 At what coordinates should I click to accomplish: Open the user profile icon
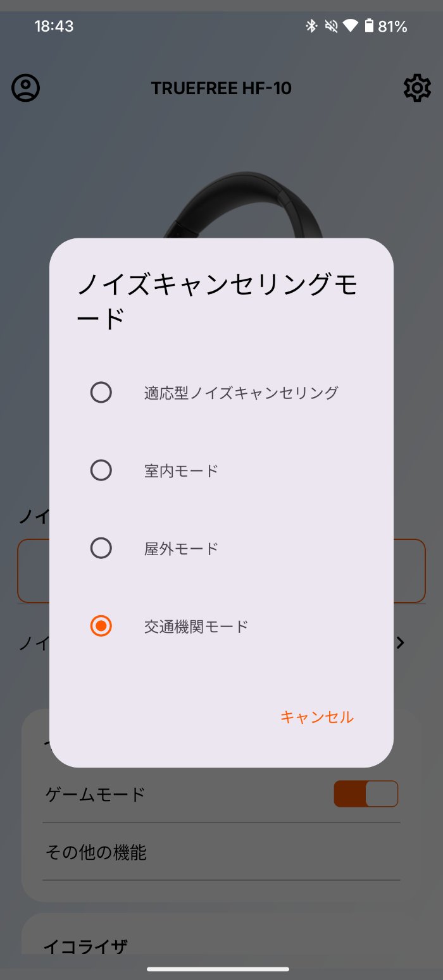(26, 88)
